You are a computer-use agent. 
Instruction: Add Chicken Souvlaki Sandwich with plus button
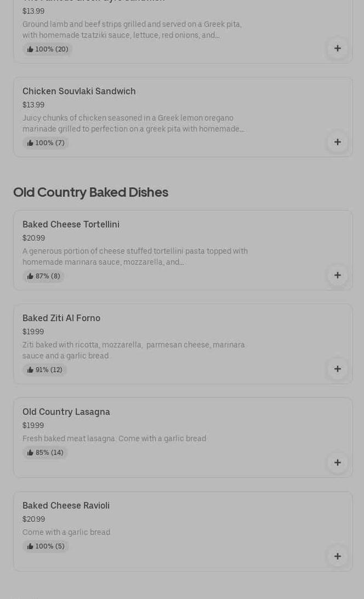(x=338, y=142)
